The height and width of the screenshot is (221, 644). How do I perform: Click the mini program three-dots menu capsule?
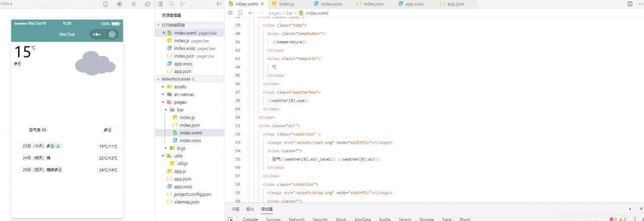coord(97,34)
